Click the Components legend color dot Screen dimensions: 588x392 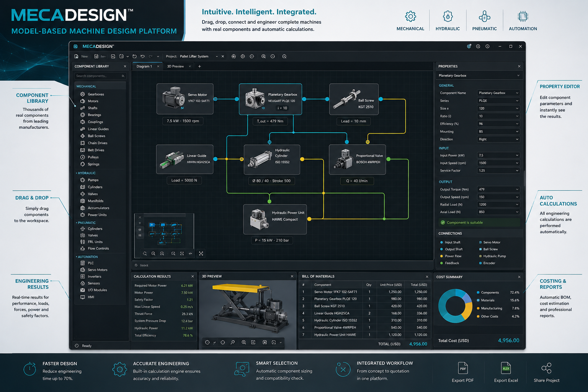(x=478, y=292)
